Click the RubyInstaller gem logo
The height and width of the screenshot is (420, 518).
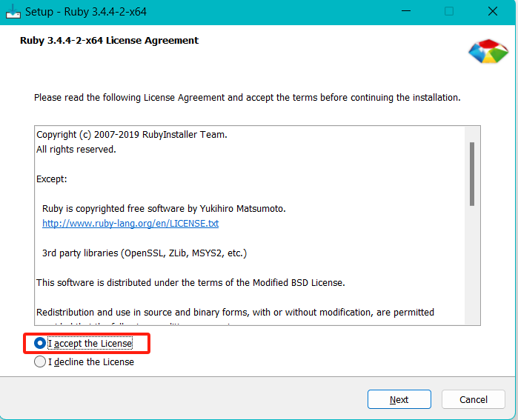[488, 51]
